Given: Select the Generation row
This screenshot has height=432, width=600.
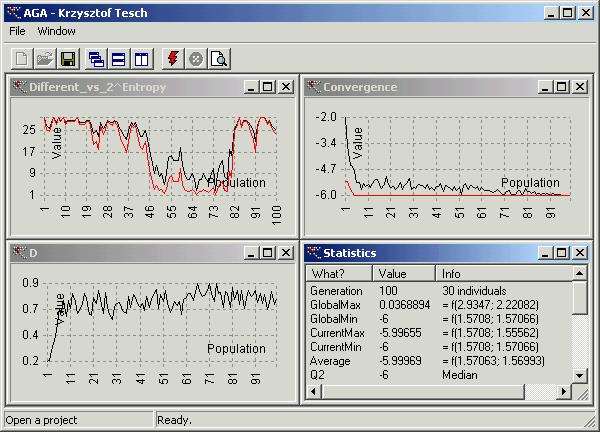Looking at the screenshot, I should pyautogui.click(x=439, y=291).
